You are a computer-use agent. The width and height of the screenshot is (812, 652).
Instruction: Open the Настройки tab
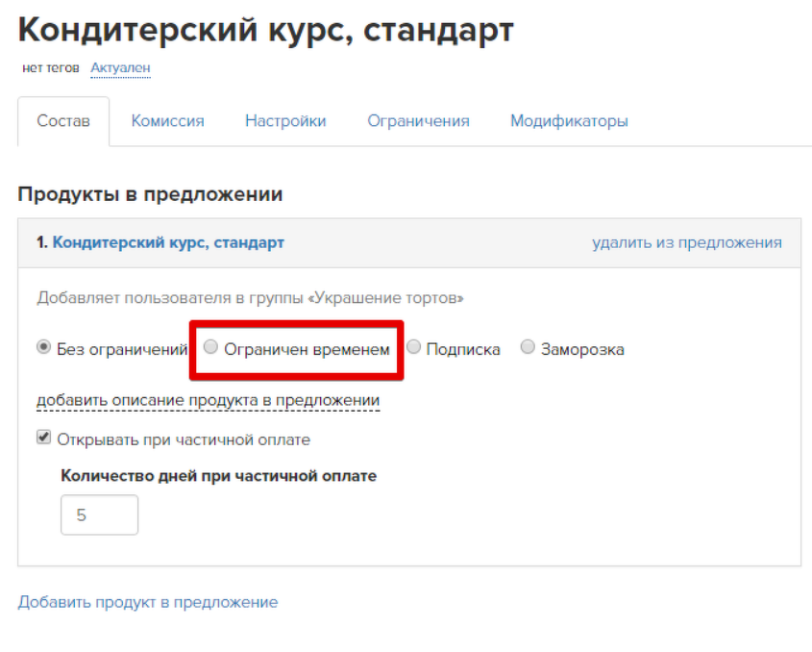click(285, 121)
